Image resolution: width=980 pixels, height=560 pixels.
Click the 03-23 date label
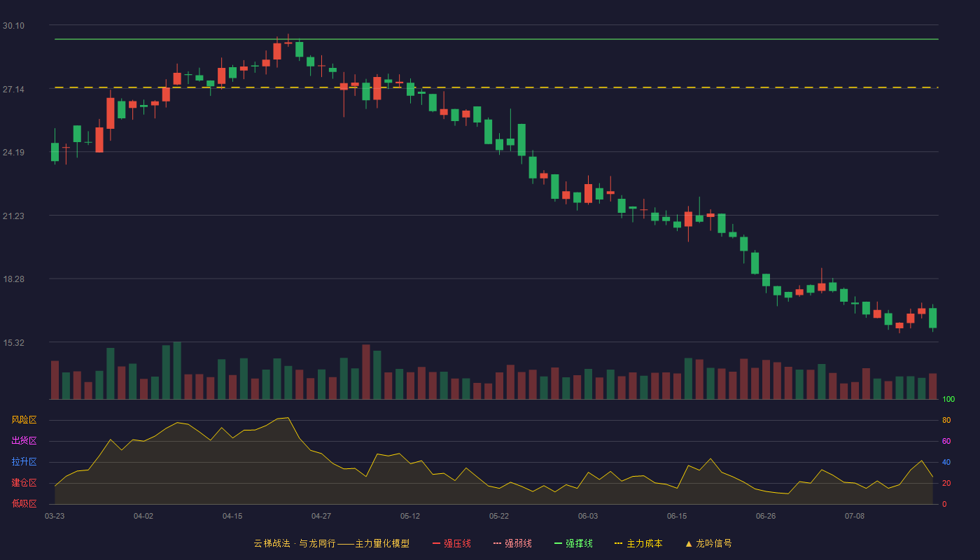(x=55, y=516)
